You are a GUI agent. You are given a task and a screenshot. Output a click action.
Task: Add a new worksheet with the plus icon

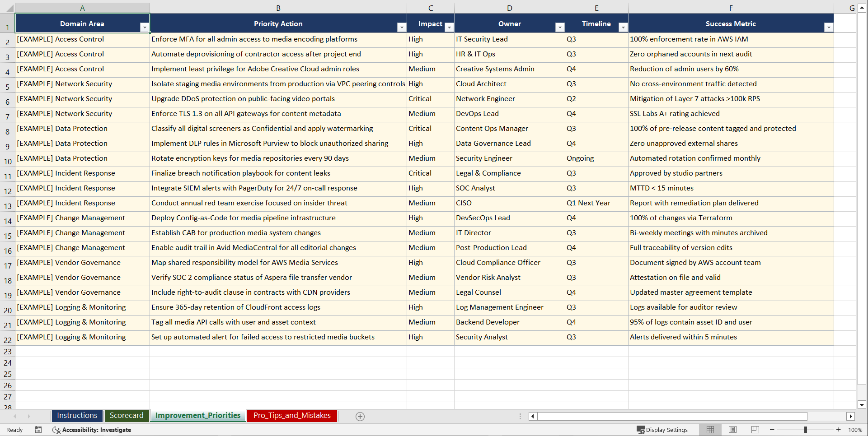360,416
